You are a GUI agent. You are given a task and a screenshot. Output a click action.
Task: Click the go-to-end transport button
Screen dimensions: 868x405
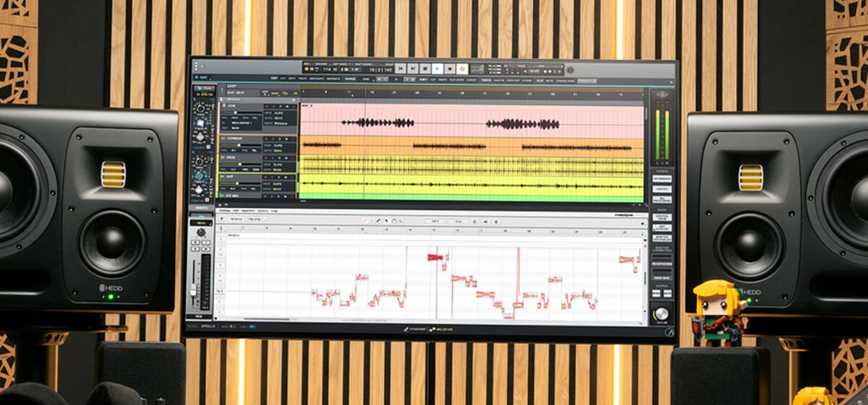[x=413, y=69]
